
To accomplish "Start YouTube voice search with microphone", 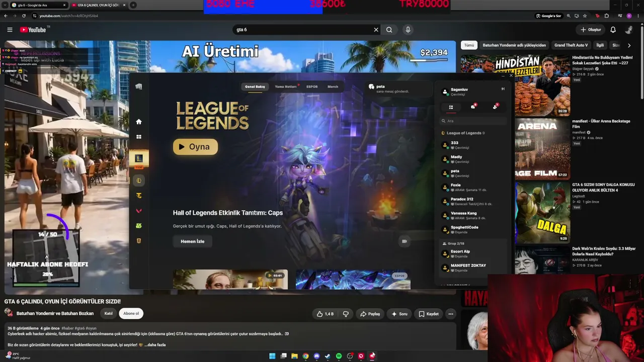I will (408, 30).
